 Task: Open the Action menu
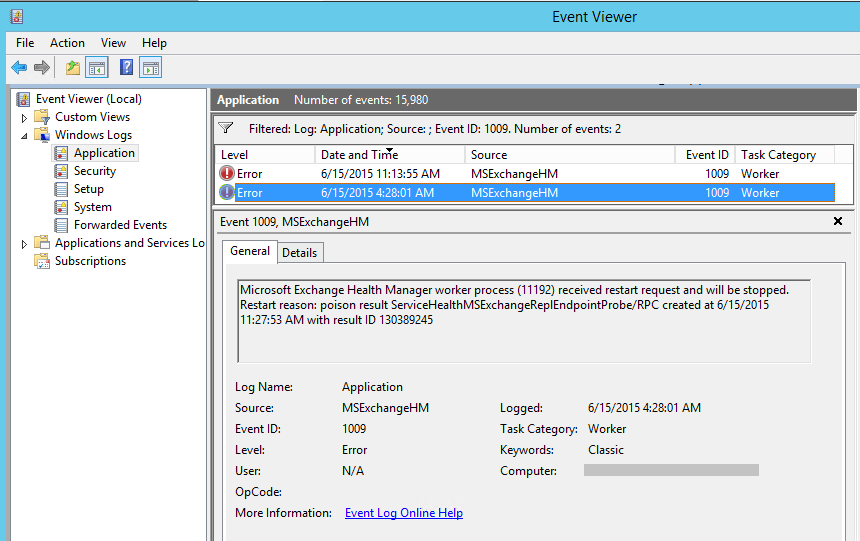(x=67, y=43)
